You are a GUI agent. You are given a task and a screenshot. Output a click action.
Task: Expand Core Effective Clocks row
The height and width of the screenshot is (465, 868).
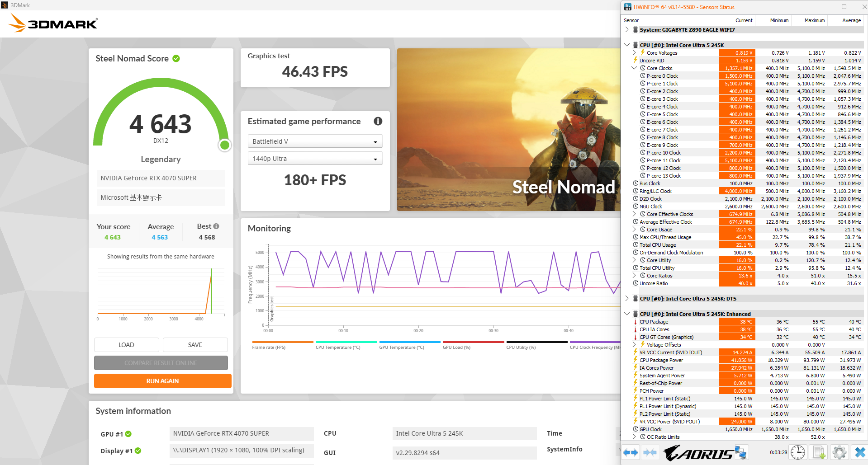point(634,214)
